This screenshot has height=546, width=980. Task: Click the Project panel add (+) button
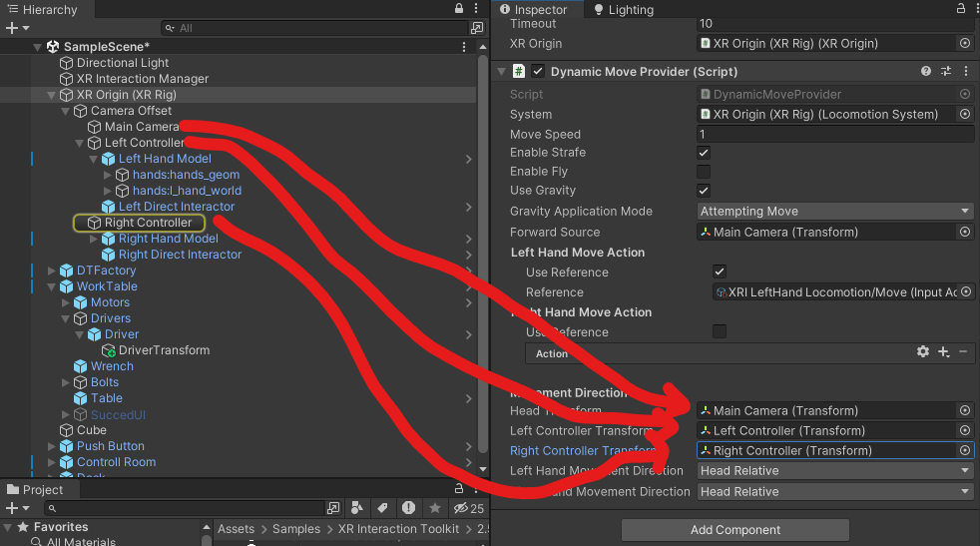click(x=11, y=508)
